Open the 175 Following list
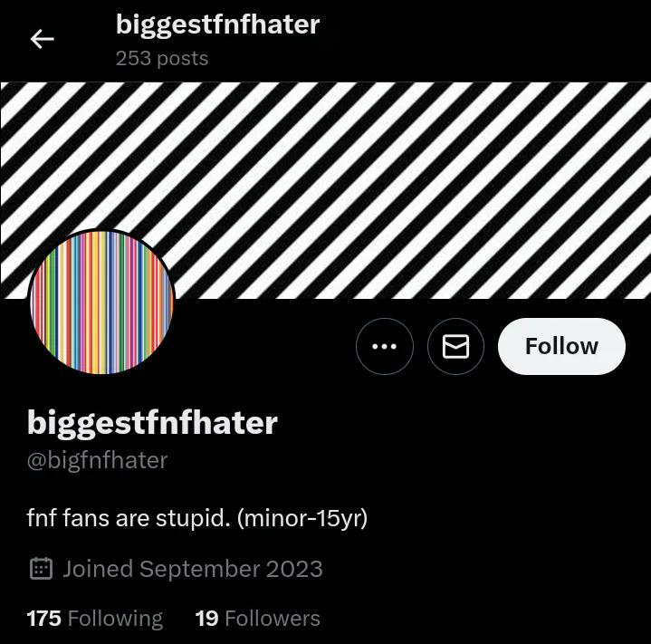 (95, 619)
